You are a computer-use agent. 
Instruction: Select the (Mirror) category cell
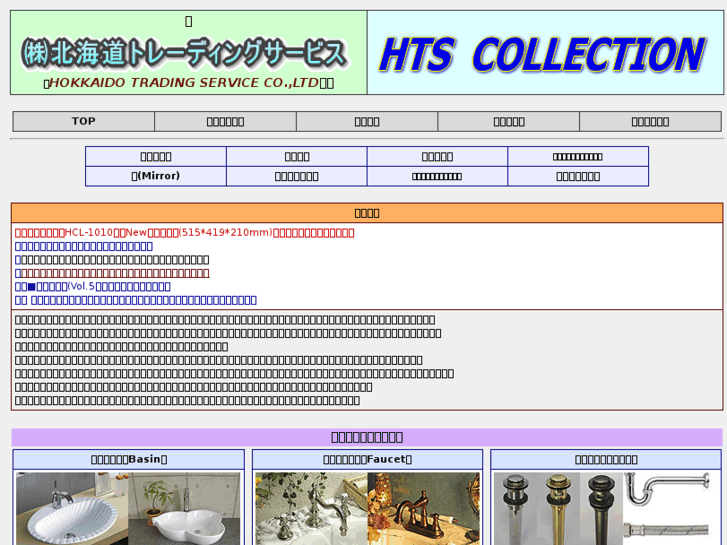click(x=156, y=176)
